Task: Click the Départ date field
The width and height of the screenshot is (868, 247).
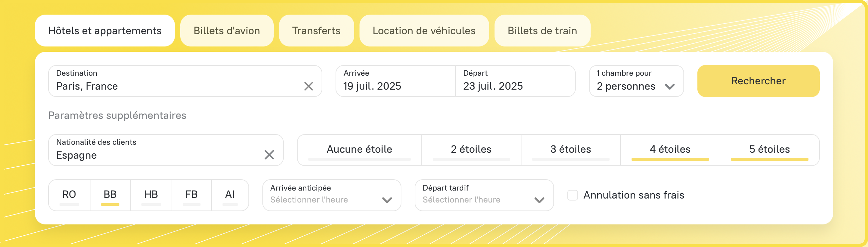Action: click(515, 81)
